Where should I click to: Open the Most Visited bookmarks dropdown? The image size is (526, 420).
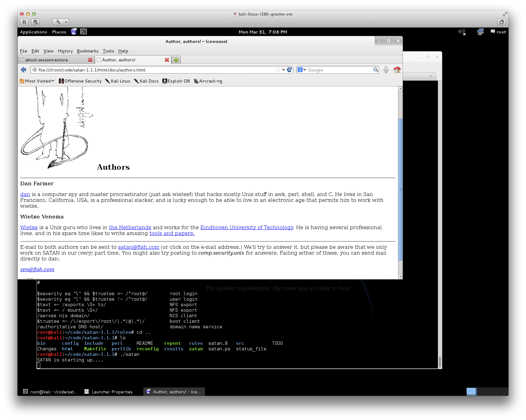pyautogui.click(x=37, y=81)
